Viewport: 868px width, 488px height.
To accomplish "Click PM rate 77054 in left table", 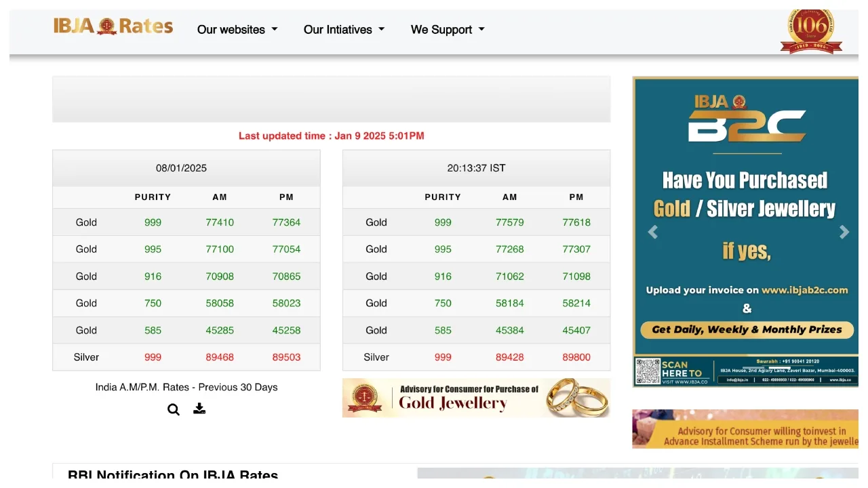I will tap(286, 249).
